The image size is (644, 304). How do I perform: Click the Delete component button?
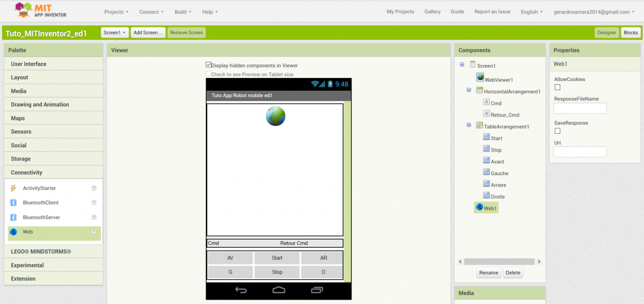tap(513, 272)
